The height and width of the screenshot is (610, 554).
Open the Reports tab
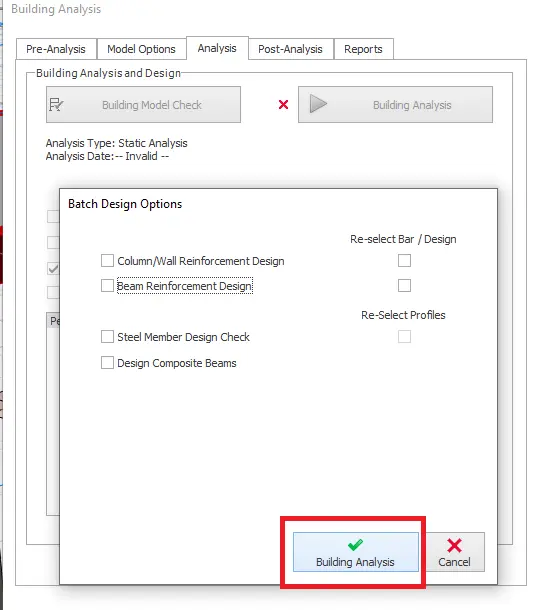click(x=363, y=49)
